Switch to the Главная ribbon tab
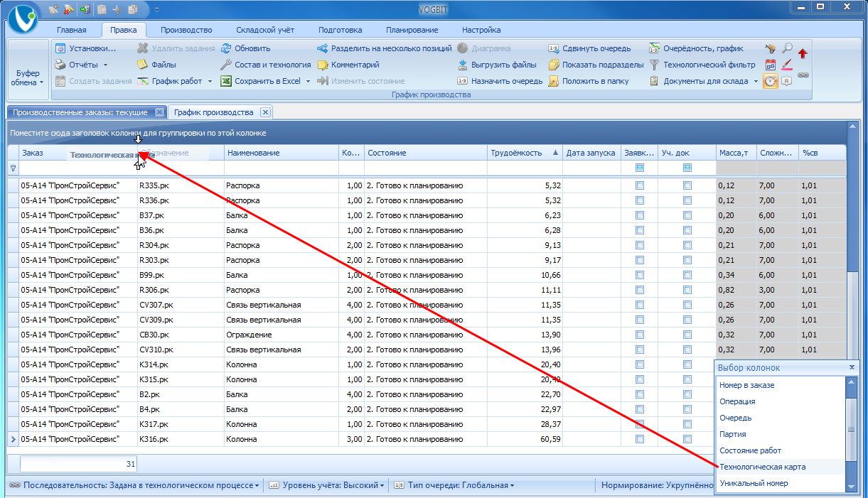The width and height of the screenshot is (868, 498). [72, 30]
